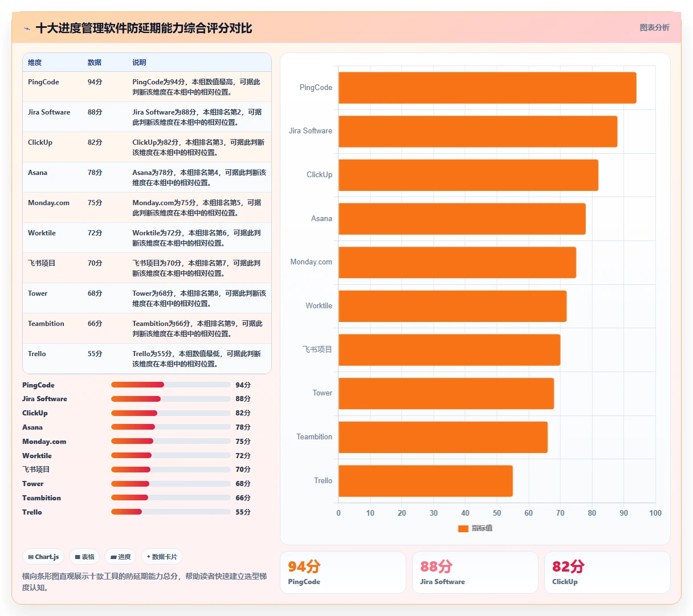Select the 进度 tag chip
The width and height of the screenshot is (693, 616).
point(120,557)
